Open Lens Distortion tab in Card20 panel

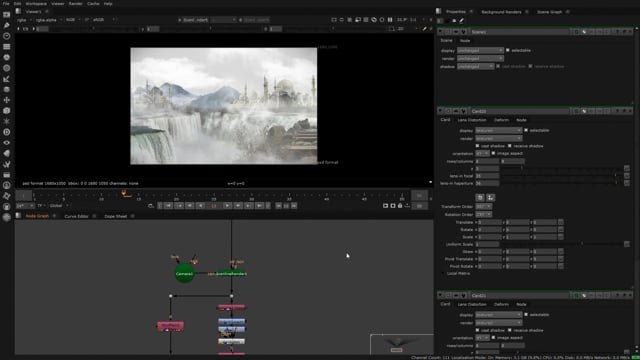click(x=472, y=120)
